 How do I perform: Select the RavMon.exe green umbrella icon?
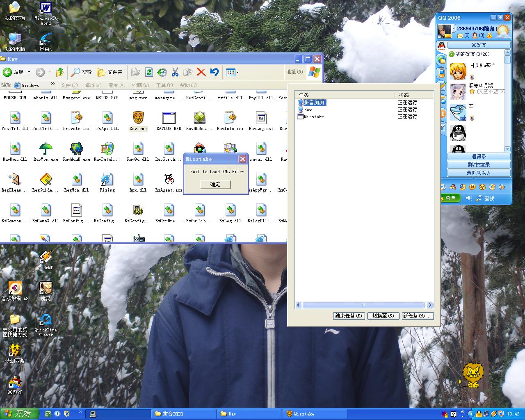(x=46, y=149)
